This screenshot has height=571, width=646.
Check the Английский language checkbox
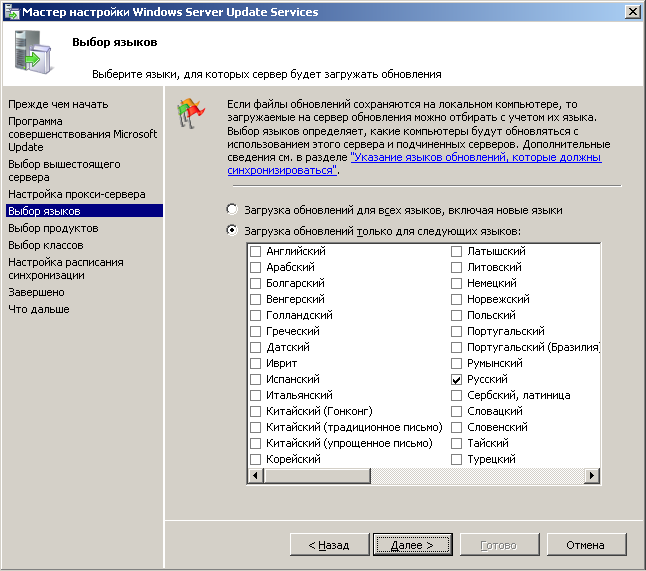(x=255, y=251)
